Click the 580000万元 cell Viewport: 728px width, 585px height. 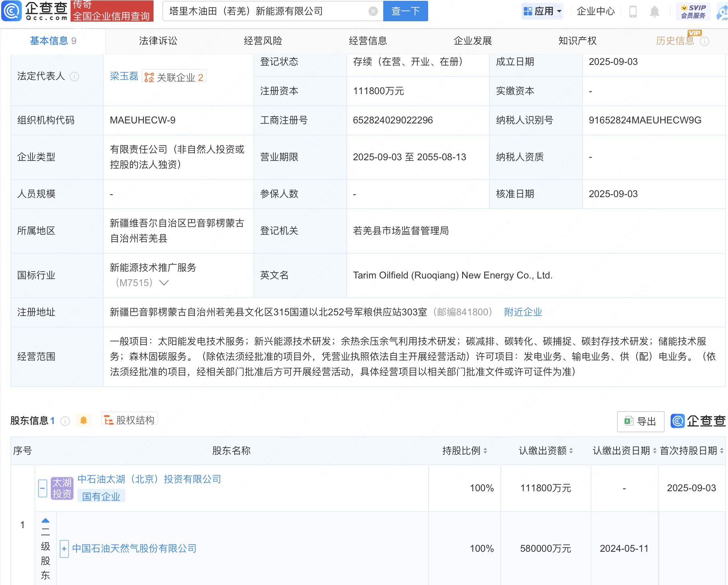click(x=546, y=549)
